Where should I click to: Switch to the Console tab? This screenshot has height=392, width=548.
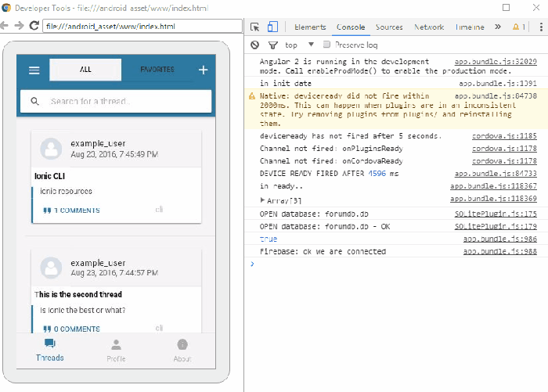(351, 27)
